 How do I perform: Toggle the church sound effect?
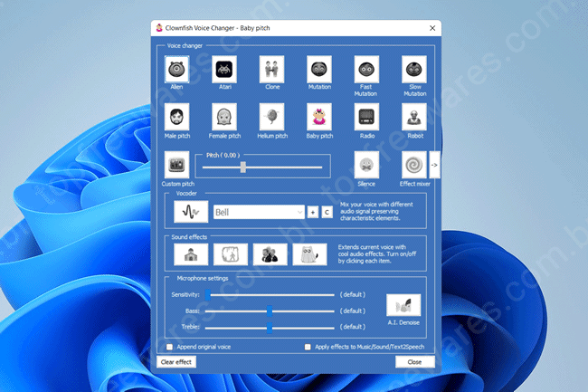click(x=191, y=254)
